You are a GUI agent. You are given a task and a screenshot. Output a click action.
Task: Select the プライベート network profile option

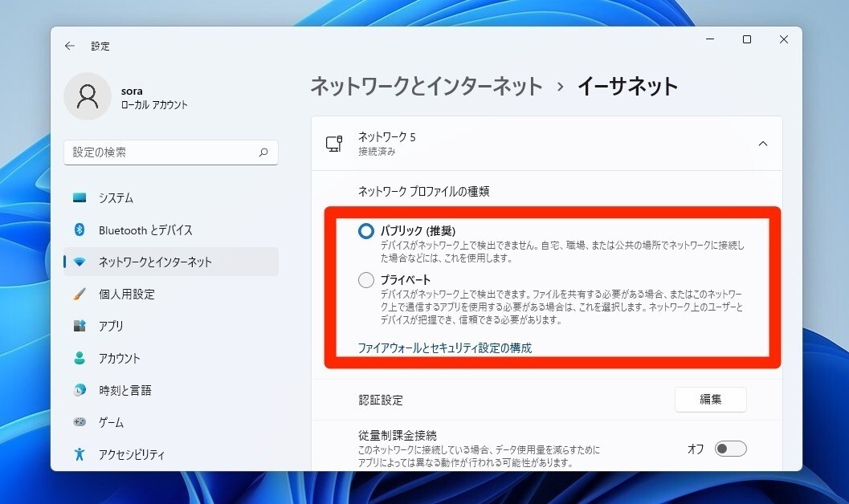pos(365,280)
